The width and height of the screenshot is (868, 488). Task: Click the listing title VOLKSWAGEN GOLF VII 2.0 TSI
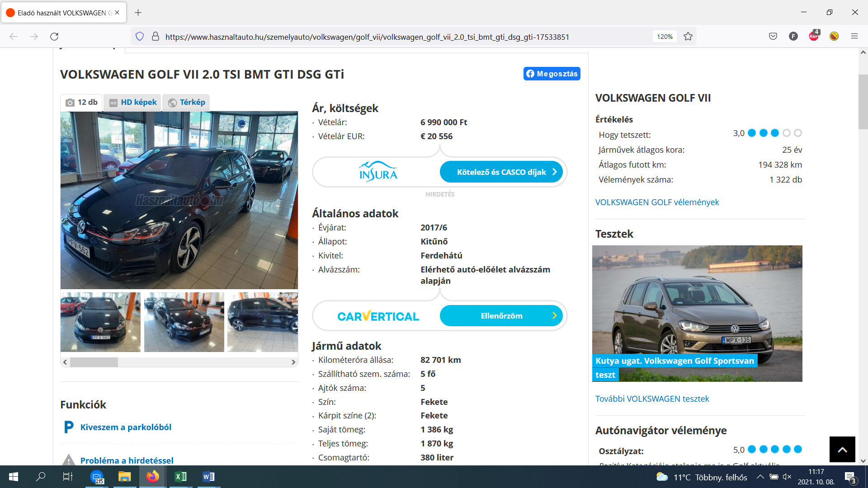click(202, 74)
